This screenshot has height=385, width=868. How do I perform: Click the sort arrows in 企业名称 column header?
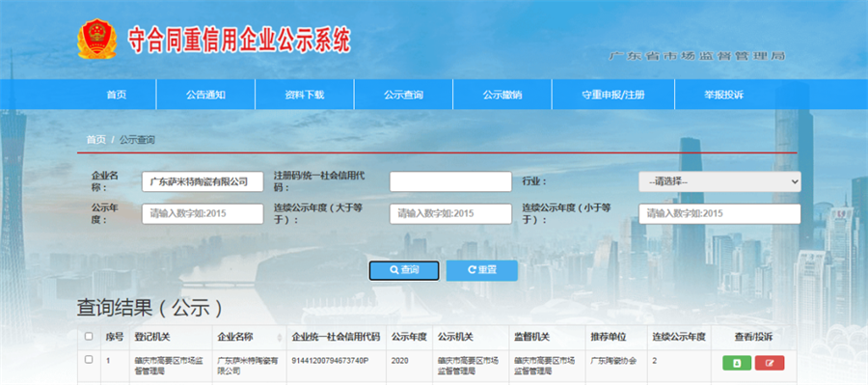pos(280,338)
